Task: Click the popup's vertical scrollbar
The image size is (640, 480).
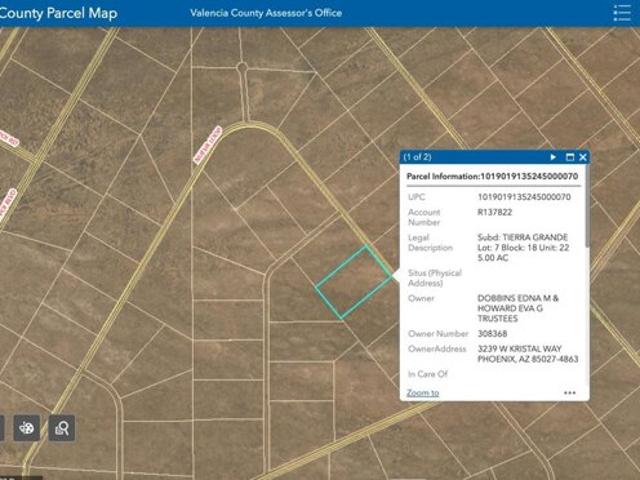Action: point(588,220)
